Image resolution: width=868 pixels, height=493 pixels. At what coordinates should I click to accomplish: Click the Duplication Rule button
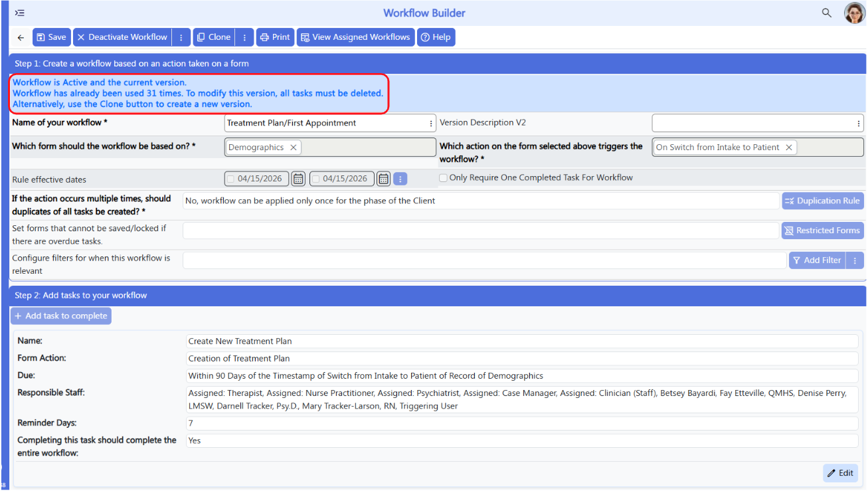pos(823,201)
